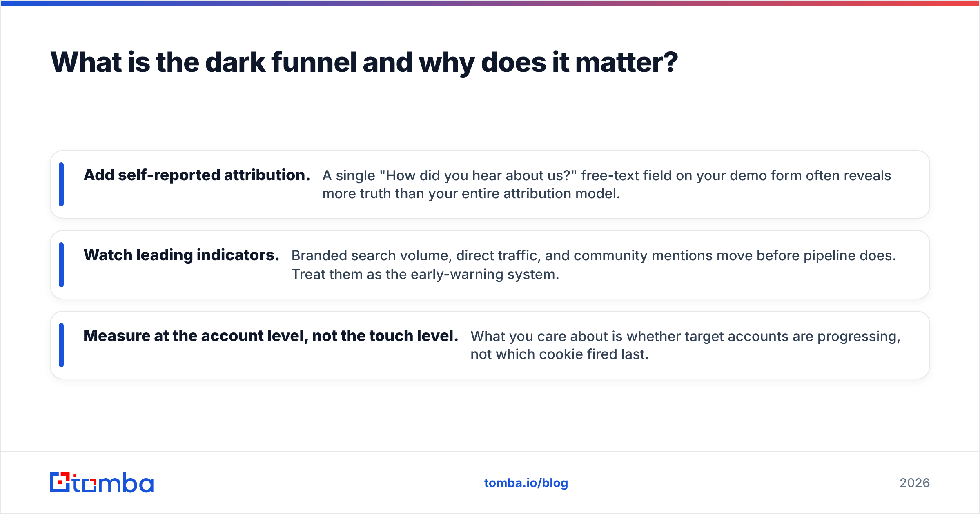Click text 'Treat them as the early-warning system.'
The height and width of the screenshot is (514, 980).
pyautogui.click(x=425, y=274)
